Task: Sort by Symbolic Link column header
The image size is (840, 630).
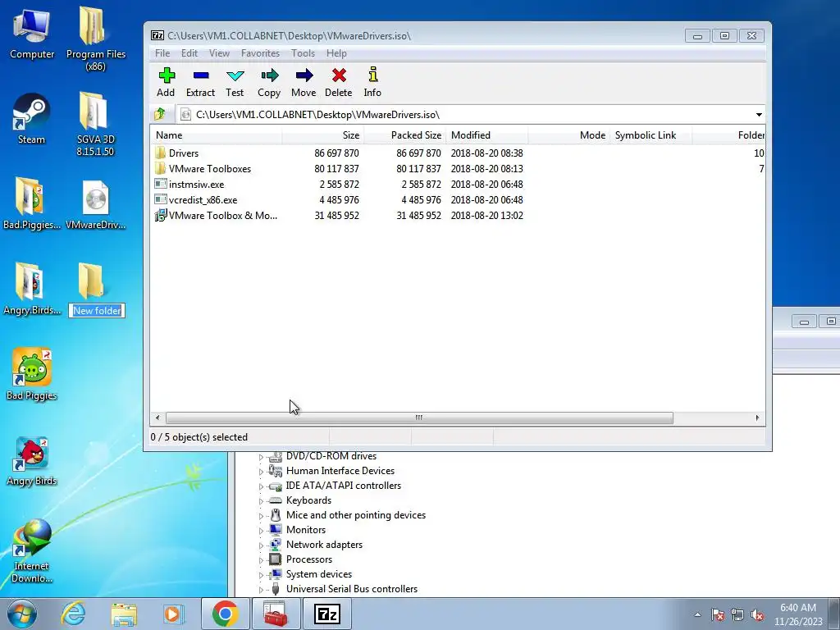Action: pos(651,135)
